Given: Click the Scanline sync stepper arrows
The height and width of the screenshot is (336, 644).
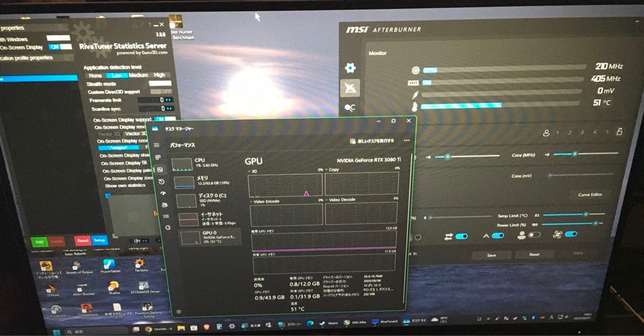Looking at the screenshot, I should pos(169,109).
